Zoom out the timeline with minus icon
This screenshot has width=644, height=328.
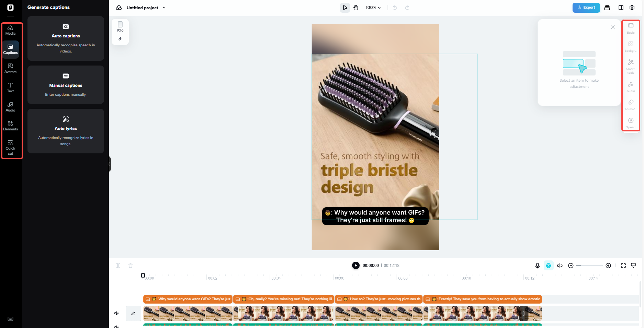[571, 266]
